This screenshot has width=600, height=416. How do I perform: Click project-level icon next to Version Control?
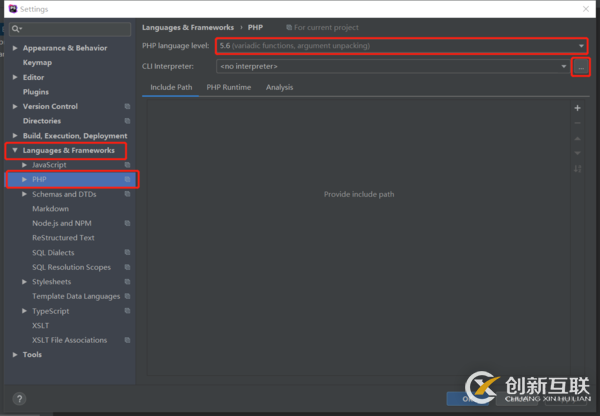pos(127,106)
